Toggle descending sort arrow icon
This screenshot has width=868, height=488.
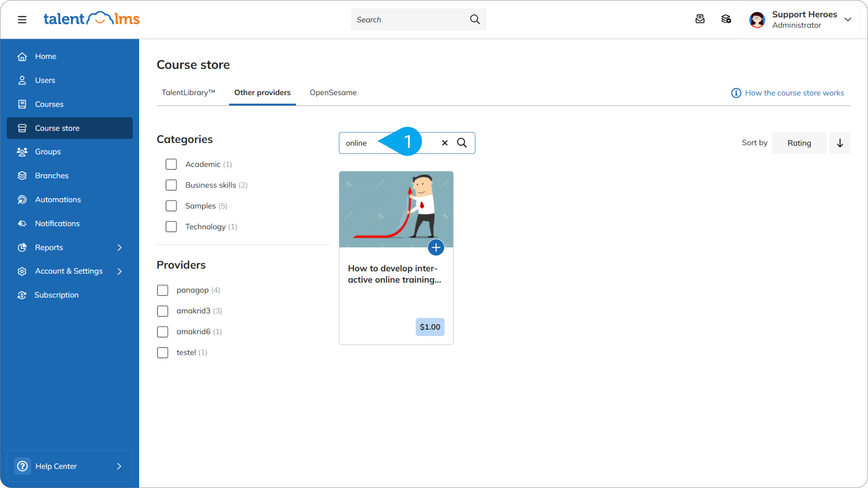coord(840,143)
